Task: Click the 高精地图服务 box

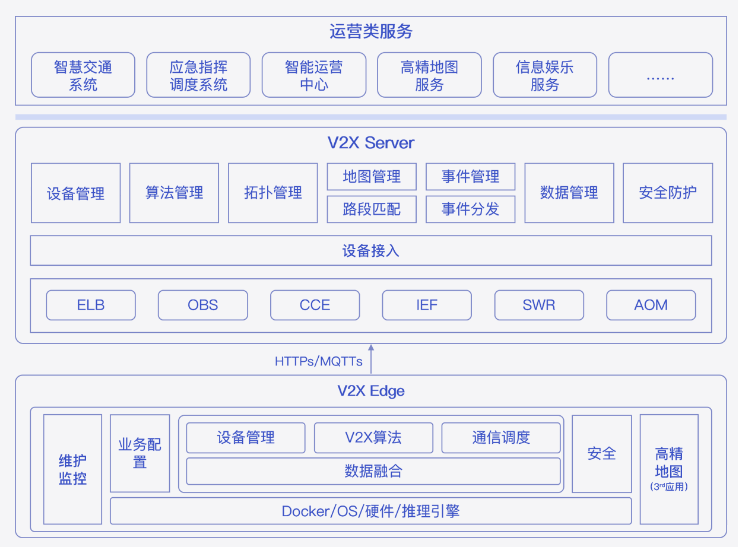Action: tap(429, 75)
